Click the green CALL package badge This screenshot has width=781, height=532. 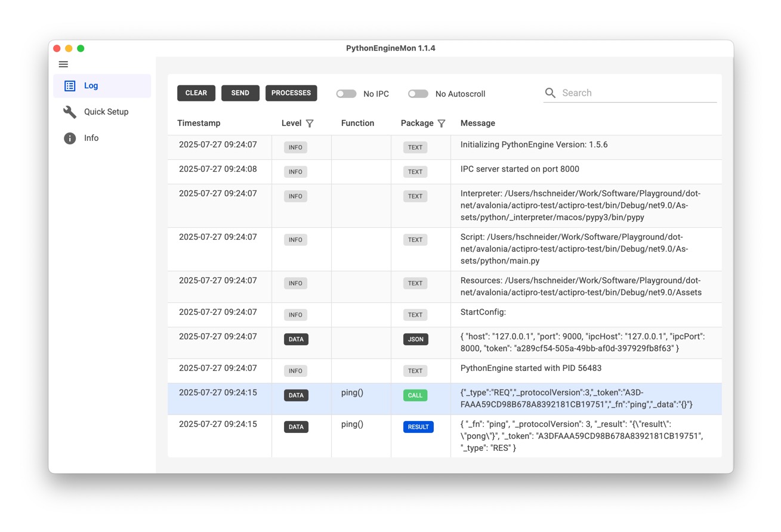pos(415,395)
